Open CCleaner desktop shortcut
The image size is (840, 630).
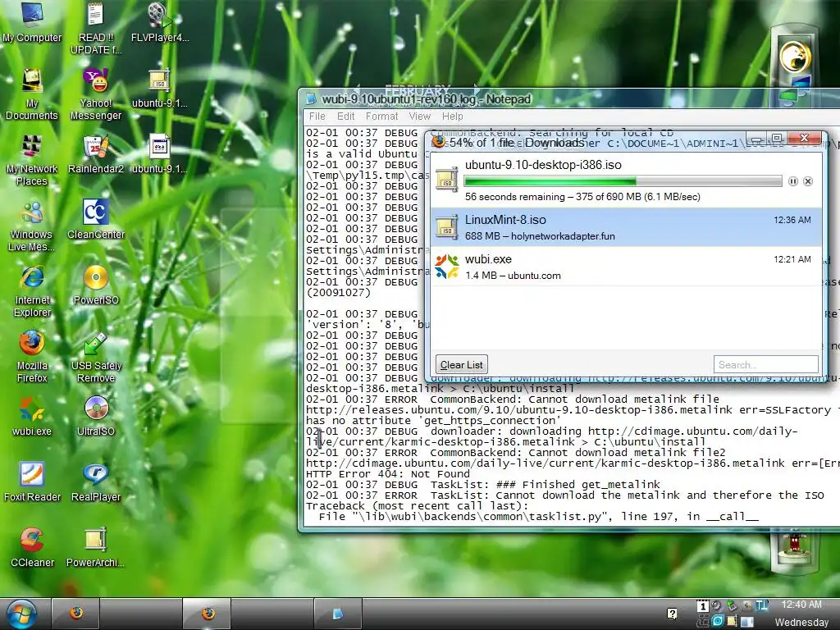(x=32, y=547)
